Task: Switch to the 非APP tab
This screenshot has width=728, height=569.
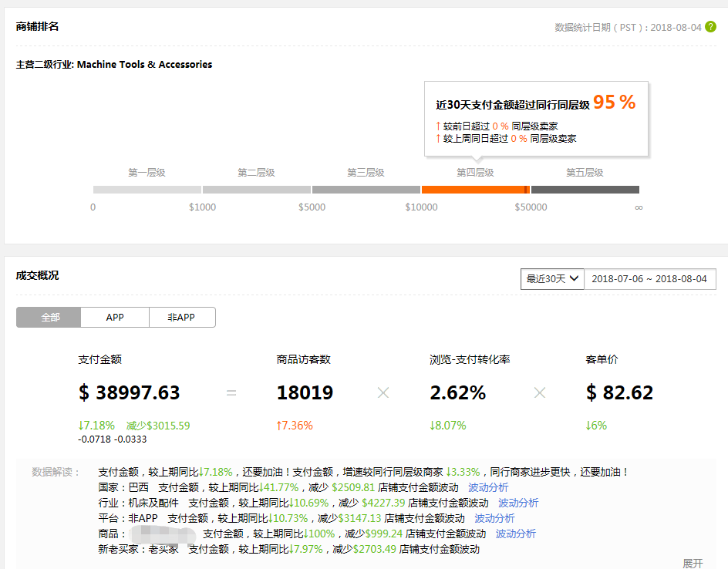Action: (181, 318)
